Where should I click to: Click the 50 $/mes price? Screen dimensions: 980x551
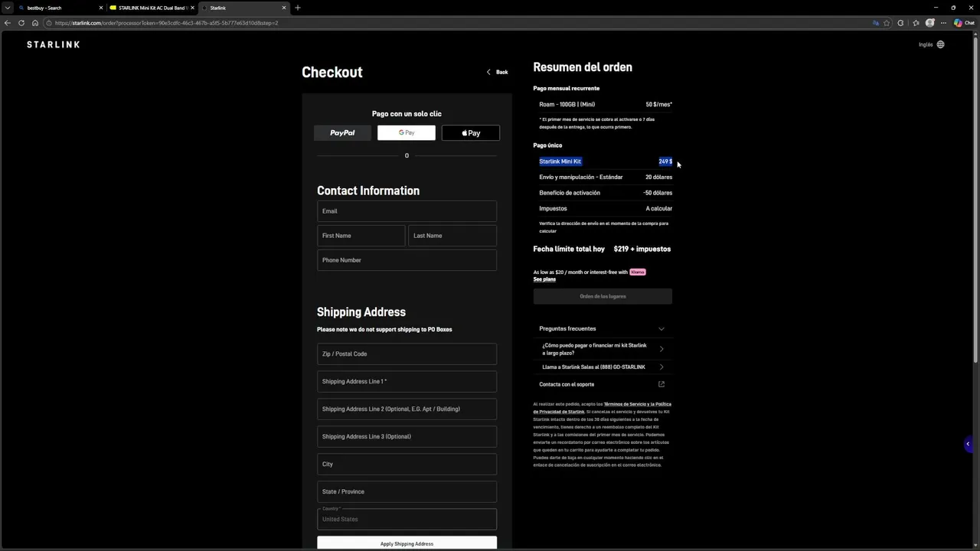[659, 104]
